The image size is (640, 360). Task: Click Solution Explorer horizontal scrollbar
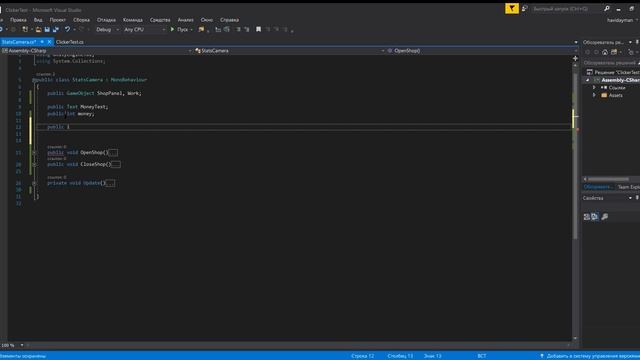point(608,179)
